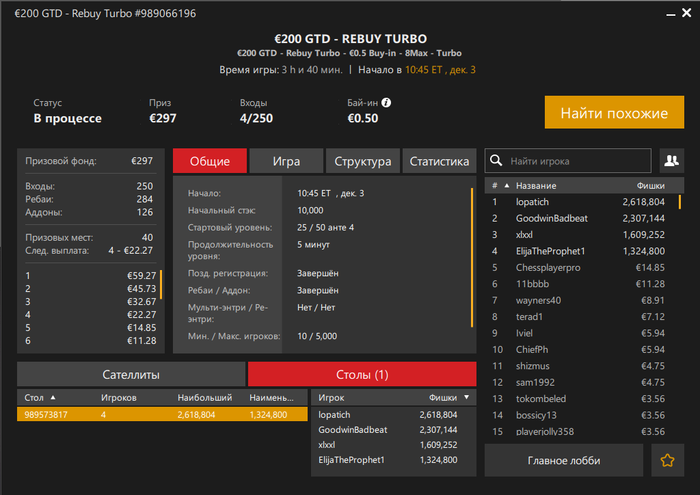Open the Общие tab
700x495 pixels.
(210, 161)
